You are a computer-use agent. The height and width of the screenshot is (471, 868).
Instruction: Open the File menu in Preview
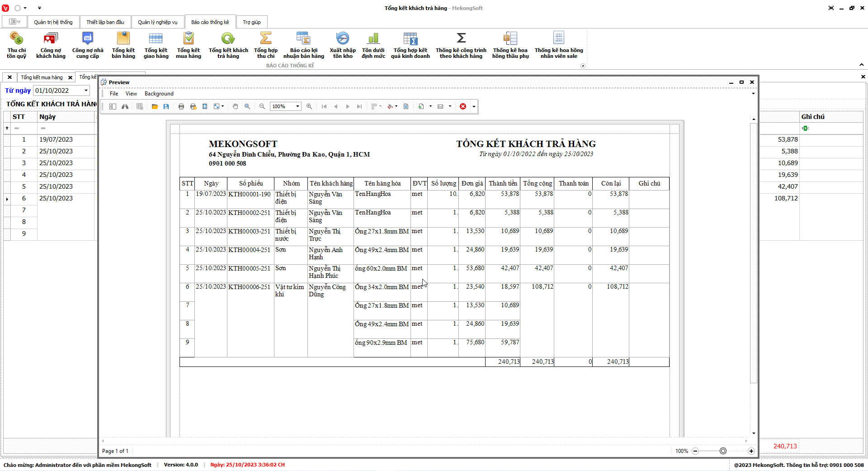(114, 94)
